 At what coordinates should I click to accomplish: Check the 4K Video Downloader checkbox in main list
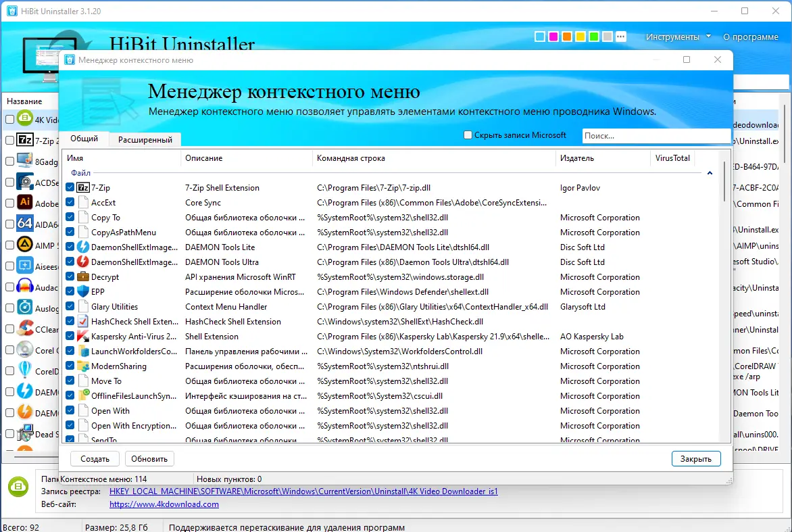(9, 119)
